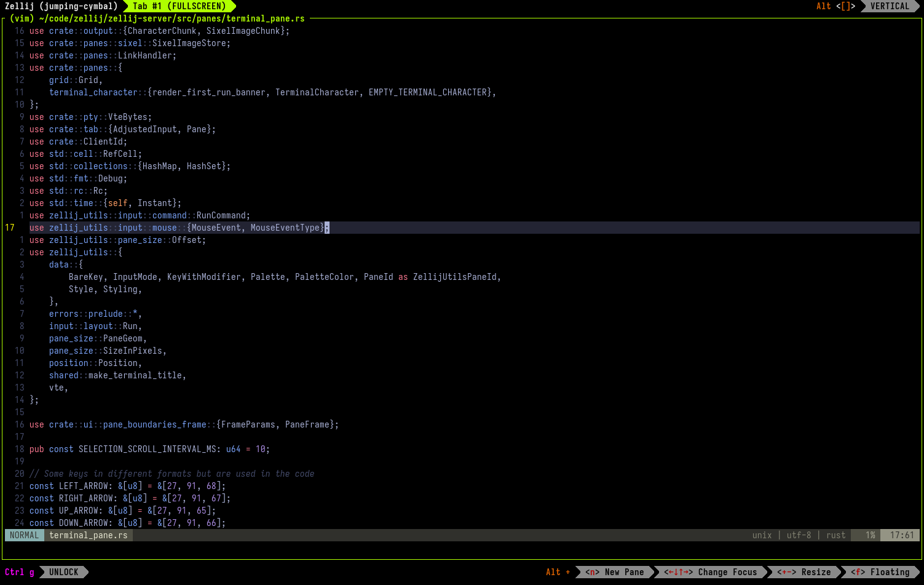Click the VERTICAL layout indicator

890,6
